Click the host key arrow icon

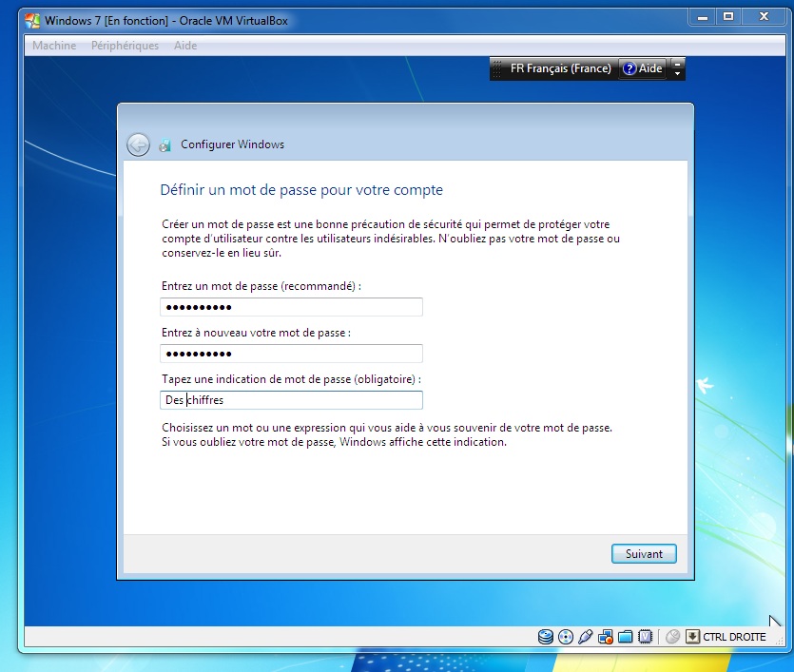(692, 637)
